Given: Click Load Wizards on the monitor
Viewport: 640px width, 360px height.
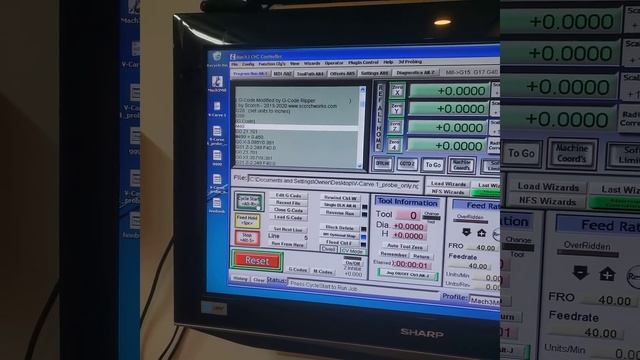Looking at the screenshot, I should pyautogui.click(x=448, y=184).
